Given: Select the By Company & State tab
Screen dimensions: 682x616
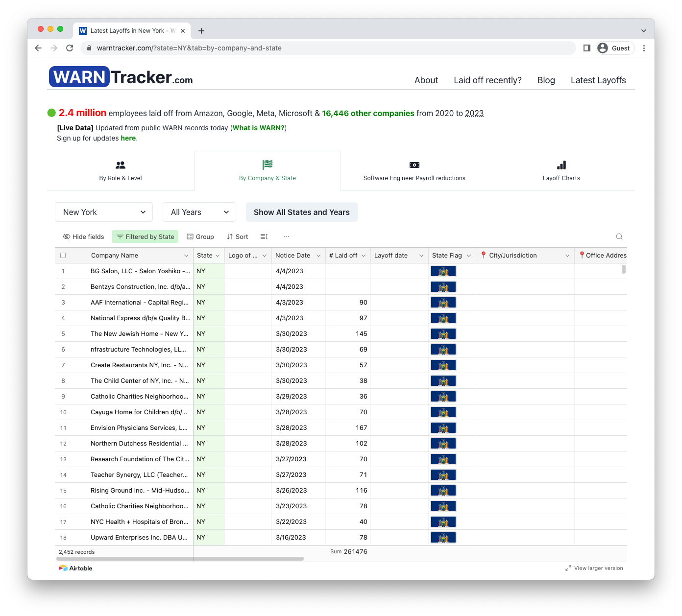Looking at the screenshot, I should tap(268, 171).
